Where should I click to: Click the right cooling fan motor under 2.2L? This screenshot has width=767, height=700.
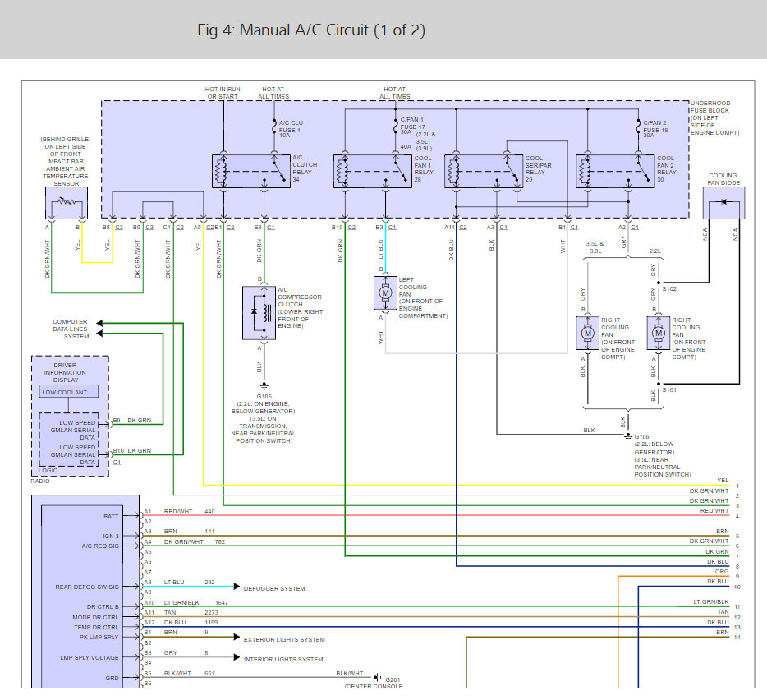pyautogui.click(x=659, y=334)
